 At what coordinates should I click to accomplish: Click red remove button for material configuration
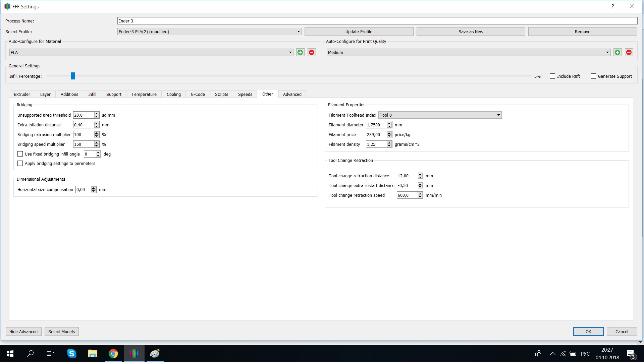[x=312, y=52]
